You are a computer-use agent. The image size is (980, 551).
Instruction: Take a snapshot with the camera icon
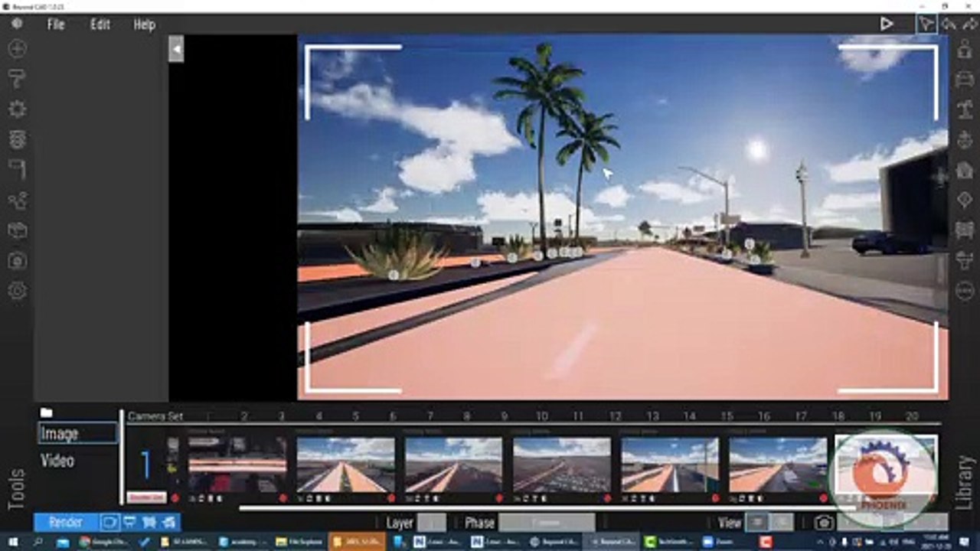824,523
